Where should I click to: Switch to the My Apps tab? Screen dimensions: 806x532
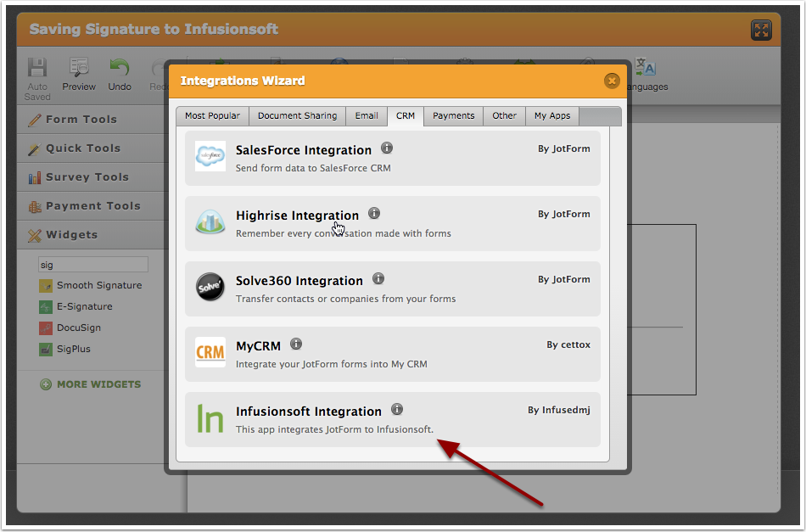552,116
